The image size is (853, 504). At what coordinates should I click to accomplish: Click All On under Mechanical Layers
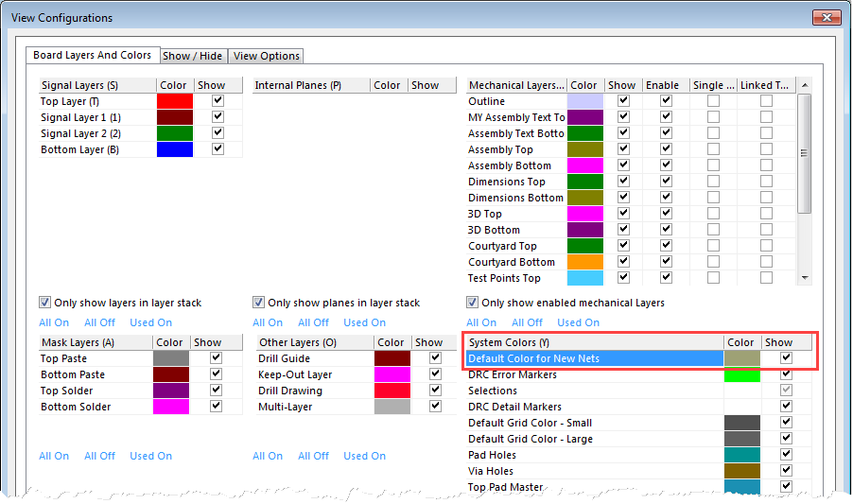481,322
